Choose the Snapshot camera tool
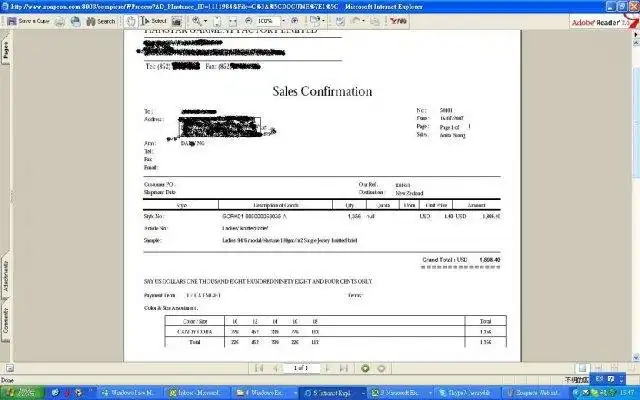This screenshot has height=400, width=640. tap(176, 21)
